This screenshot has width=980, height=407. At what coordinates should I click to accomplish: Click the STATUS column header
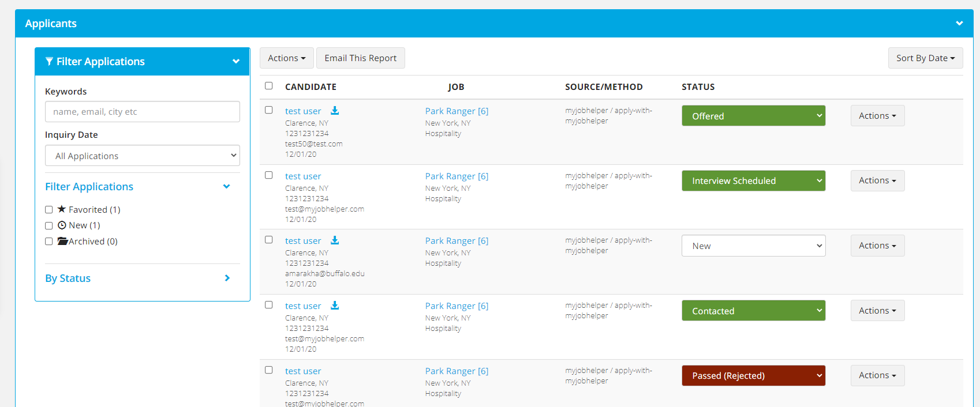pos(698,87)
